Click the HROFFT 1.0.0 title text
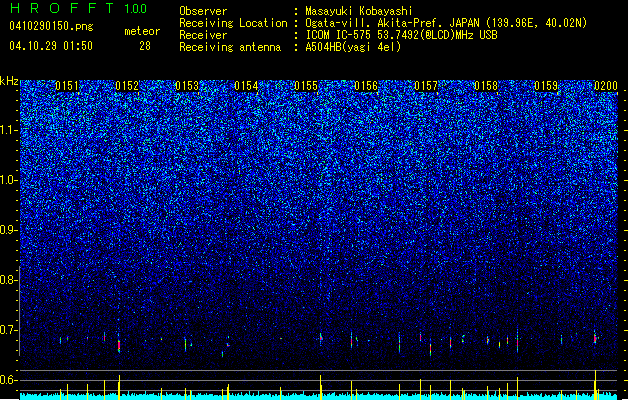Image resolution: width=629 pixels, height=400 pixels. click(78, 8)
